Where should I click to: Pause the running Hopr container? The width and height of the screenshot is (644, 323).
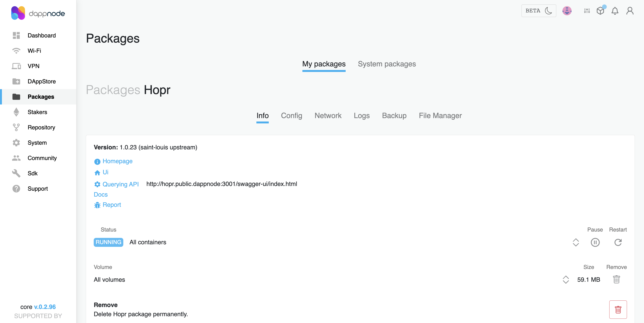[x=595, y=242]
